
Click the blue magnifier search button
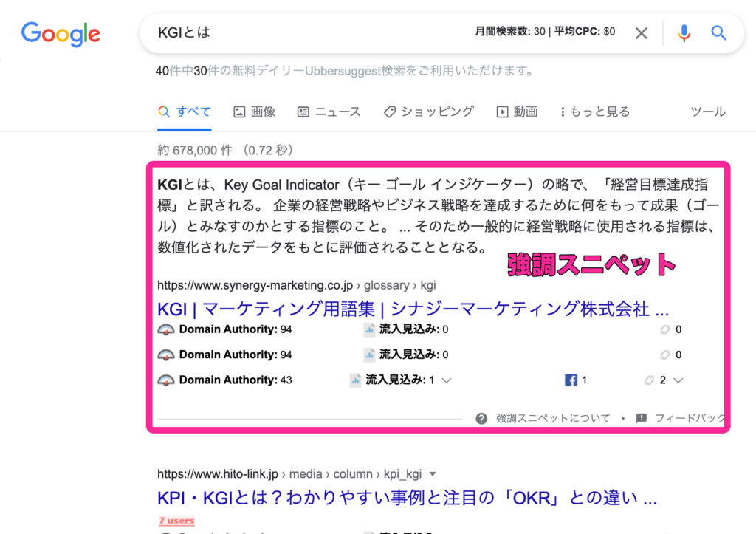(718, 32)
